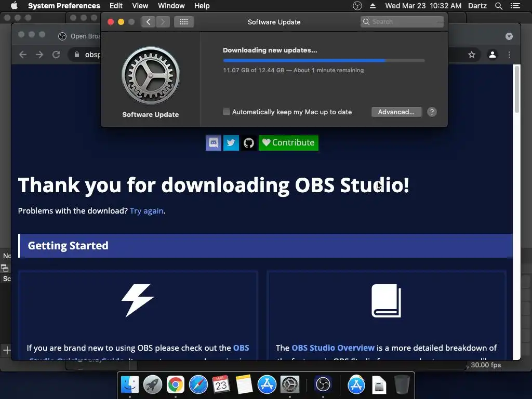This screenshot has height=399, width=532.
Task: Open the Chrome three-dot menu
Action: coord(509,55)
